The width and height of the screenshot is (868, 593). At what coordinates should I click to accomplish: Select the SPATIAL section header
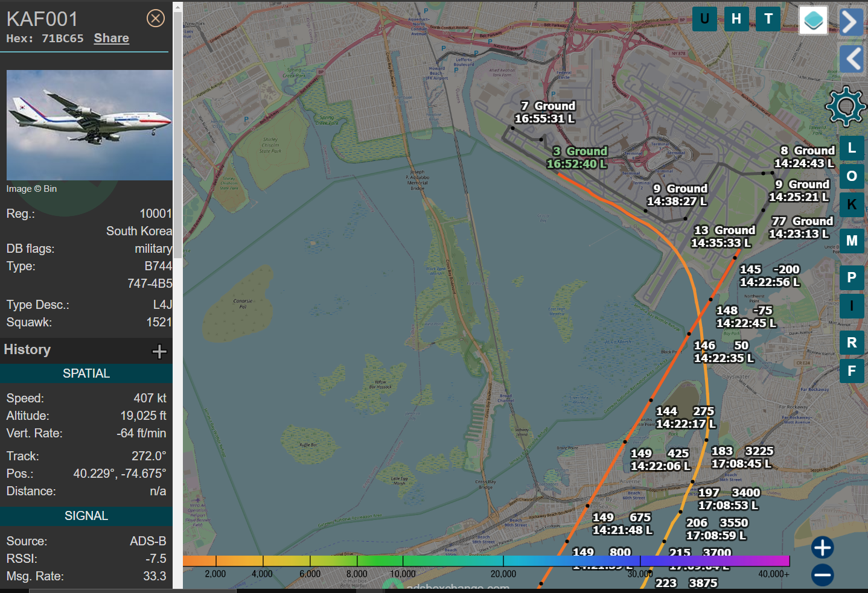pos(86,373)
